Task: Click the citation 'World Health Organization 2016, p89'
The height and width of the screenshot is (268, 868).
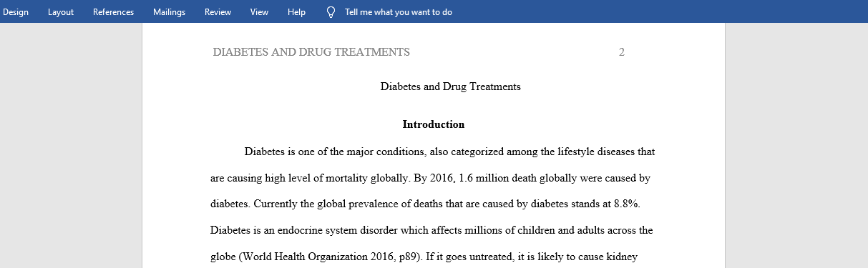Action: [330, 257]
